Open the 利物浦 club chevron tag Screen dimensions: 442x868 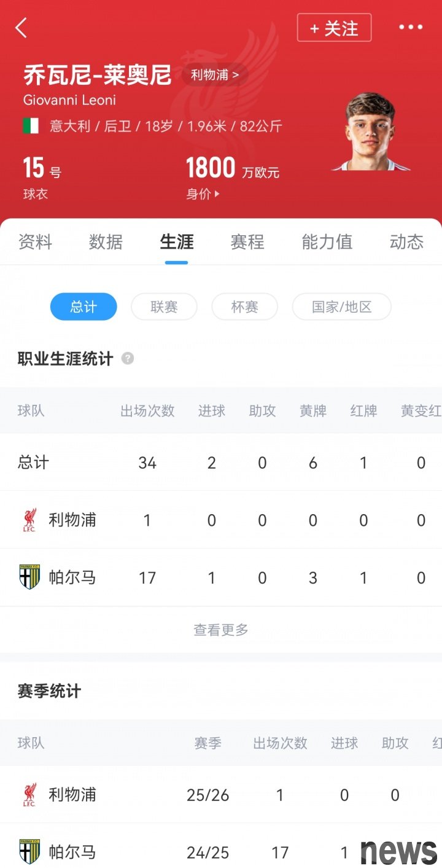(214, 75)
